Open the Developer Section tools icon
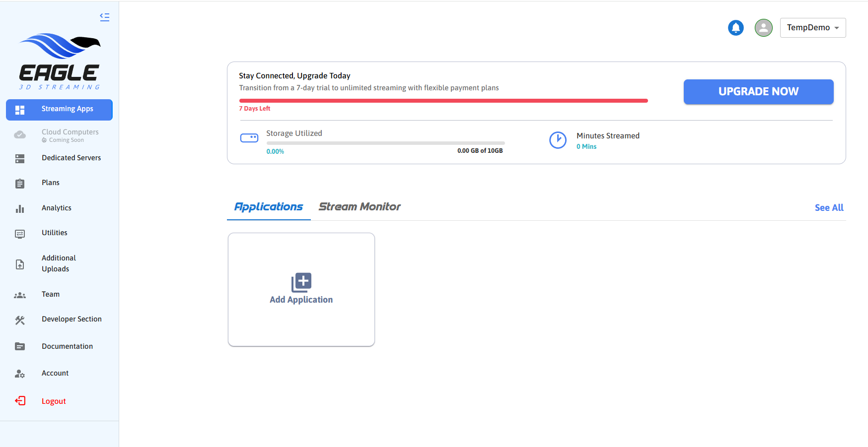Screen dimensions: 868x447 coord(20,320)
